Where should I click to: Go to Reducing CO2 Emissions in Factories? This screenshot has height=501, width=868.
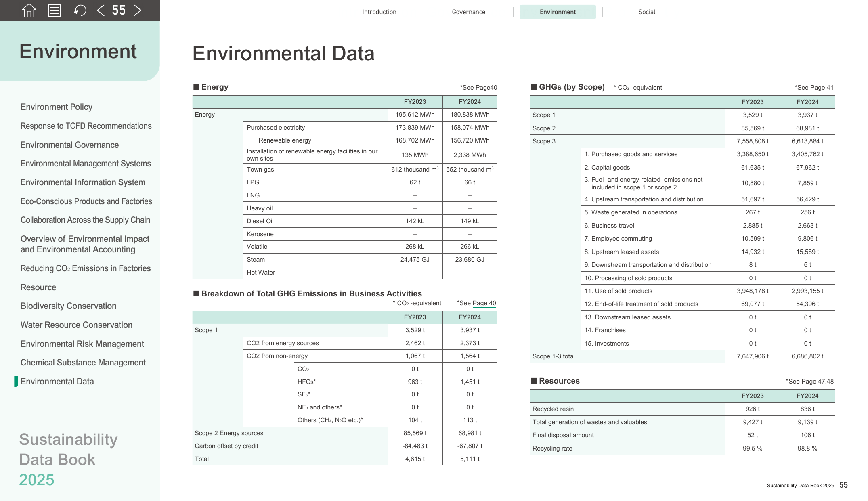(86, 268)
